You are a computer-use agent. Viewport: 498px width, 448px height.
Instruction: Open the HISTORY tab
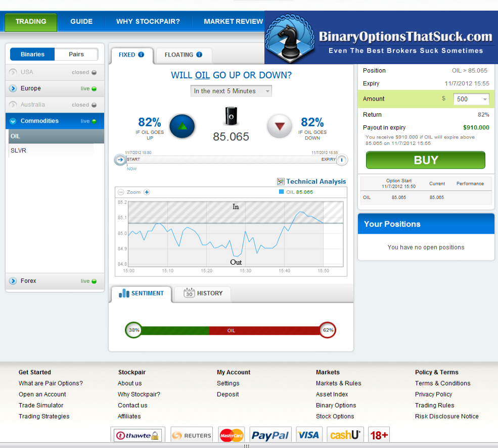[x=203, y=293]
